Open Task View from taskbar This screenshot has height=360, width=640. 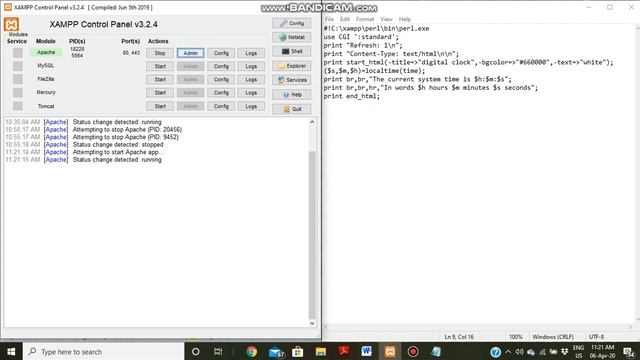point(218,351)
